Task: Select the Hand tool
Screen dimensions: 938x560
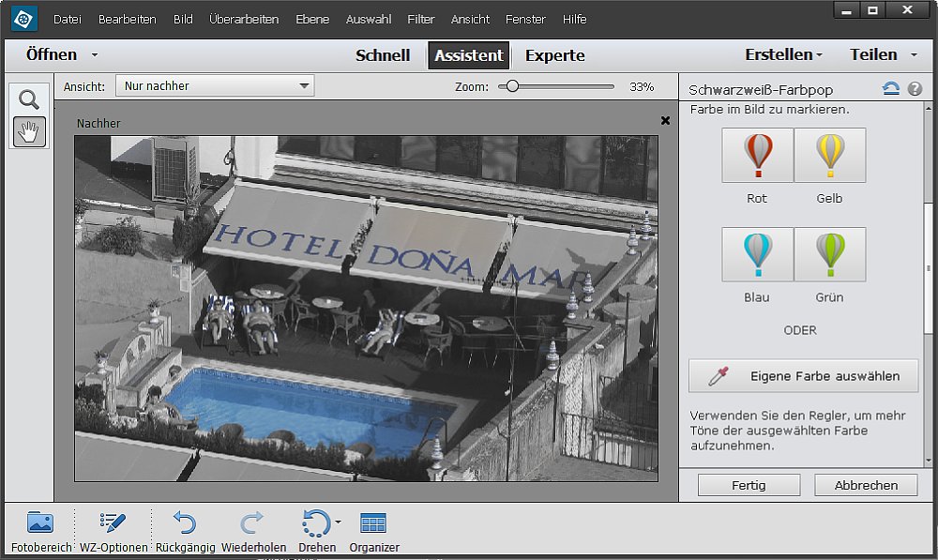Action: click(29, 131)
